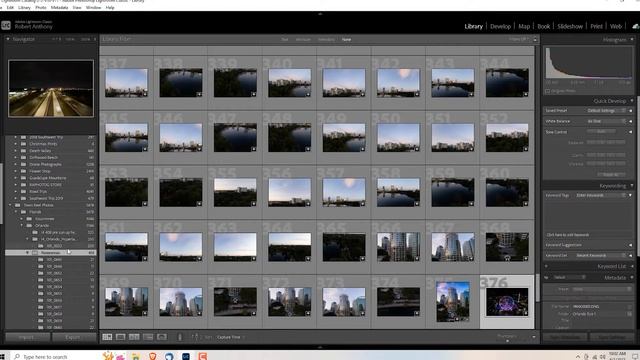Click badge icon on thumbnail 352

tap(526, 149)
